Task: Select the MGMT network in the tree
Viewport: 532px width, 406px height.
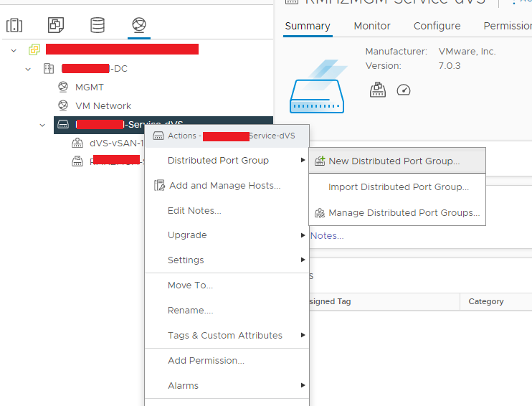Action: click(90, 88)
